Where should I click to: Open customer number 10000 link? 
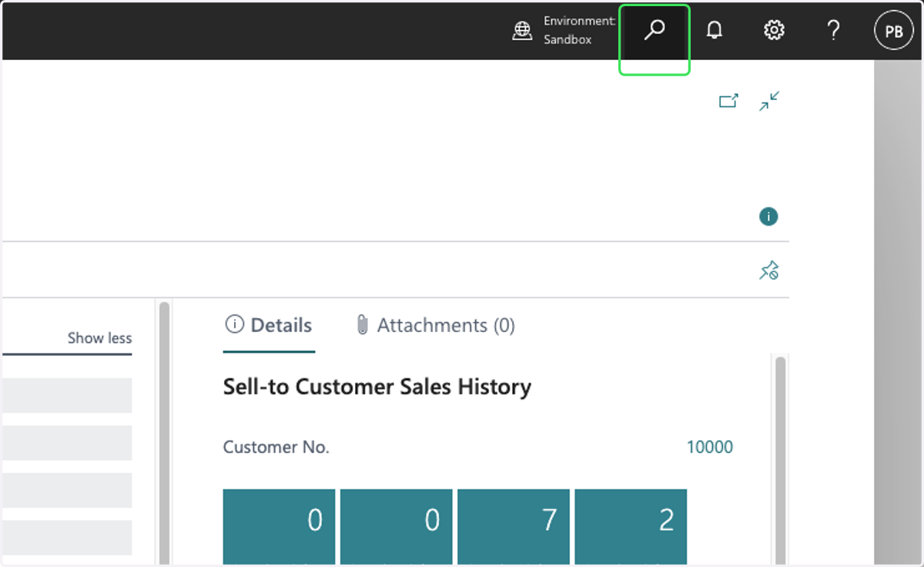[710, 447]
